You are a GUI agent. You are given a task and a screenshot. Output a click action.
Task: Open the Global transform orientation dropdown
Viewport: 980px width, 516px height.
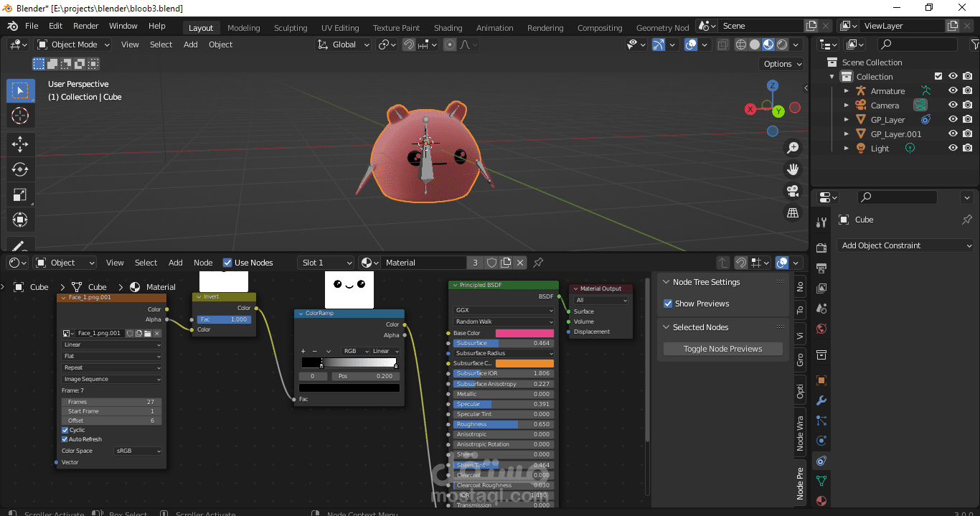[x=343, y=44]
